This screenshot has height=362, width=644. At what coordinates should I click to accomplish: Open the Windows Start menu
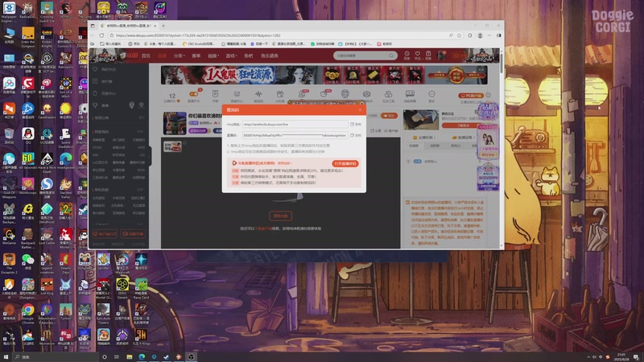click(x=6, y=357)
